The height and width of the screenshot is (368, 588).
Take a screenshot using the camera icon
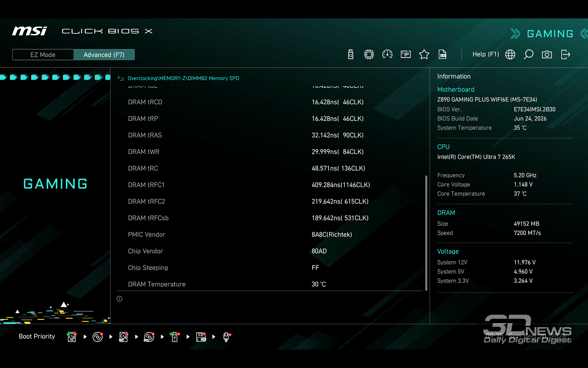[x=547, y=54]
